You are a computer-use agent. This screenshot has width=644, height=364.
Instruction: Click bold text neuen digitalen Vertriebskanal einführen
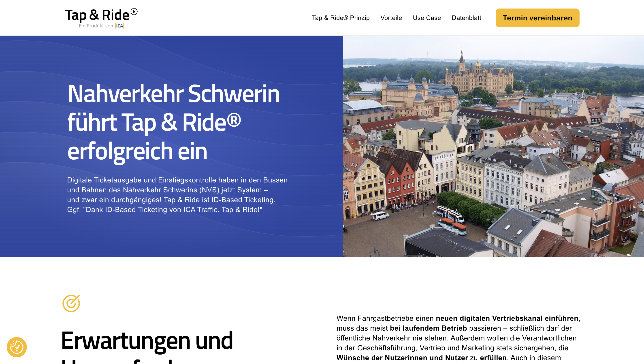[507, 318]
